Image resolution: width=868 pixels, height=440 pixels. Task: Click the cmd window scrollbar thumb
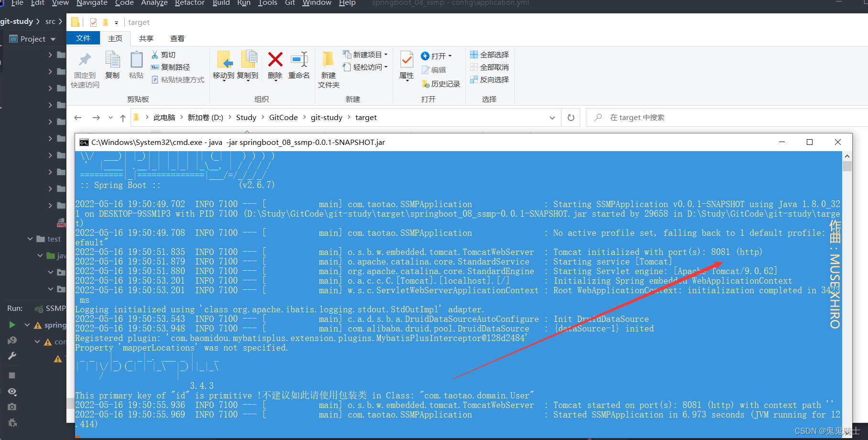847,166
